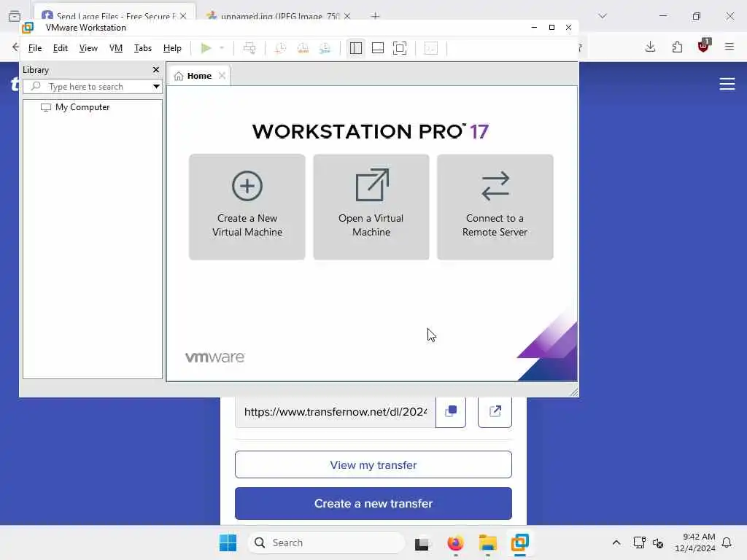Viewport: 747px width, 560px height.
Task: Click the Firefox taskbar icon
Action: [x=455, y=542]
